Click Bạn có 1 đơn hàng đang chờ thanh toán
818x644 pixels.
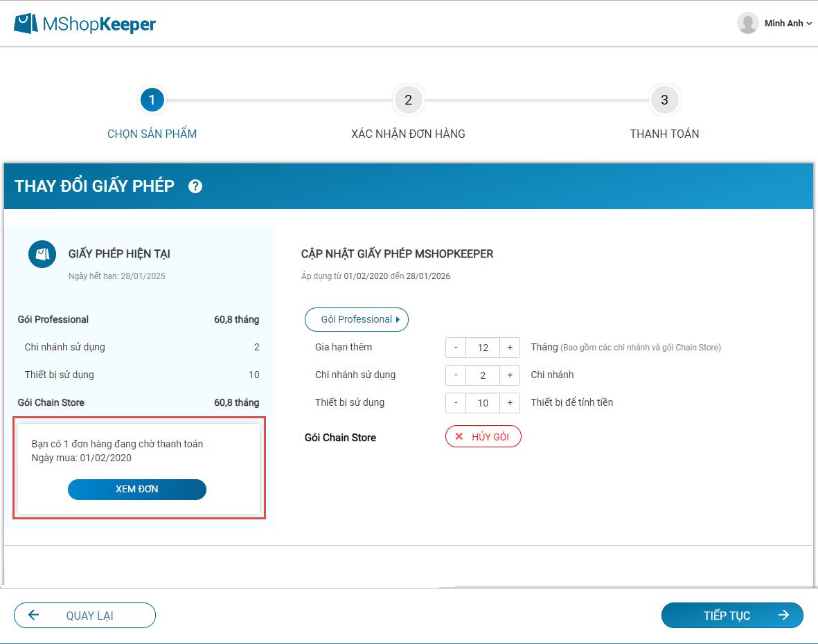click(117, 444)
